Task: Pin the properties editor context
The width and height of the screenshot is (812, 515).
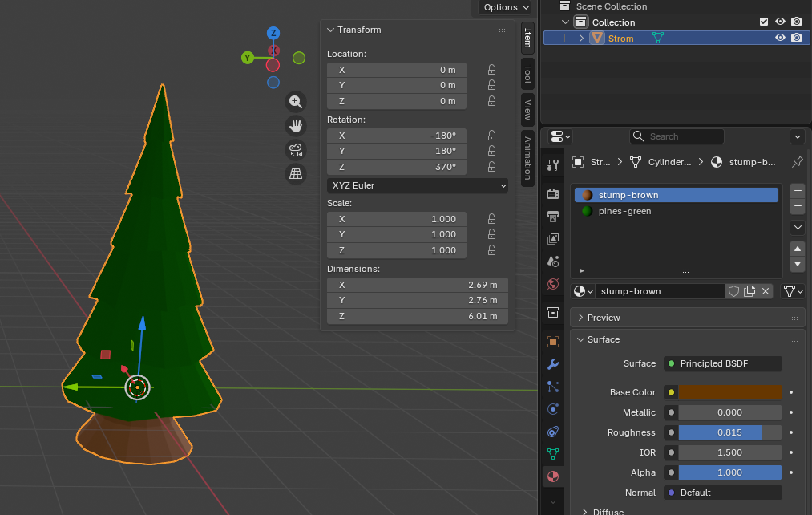Action: click(x=797, y=162)
